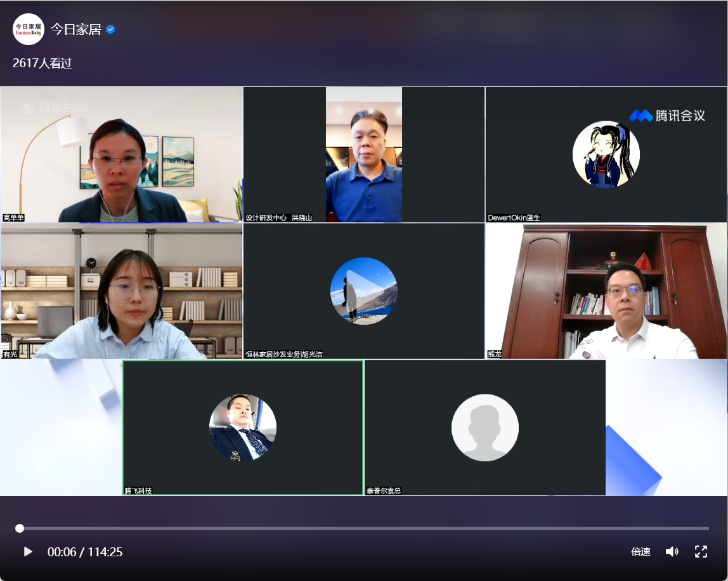The width and height of the screenshot is (728, 581).
Task: Click the blue verified badge icon
Action: tap(110, 29)
